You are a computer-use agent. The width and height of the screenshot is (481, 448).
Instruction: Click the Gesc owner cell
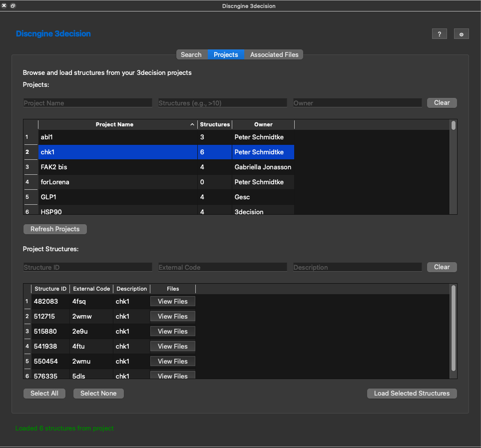click(263, 197)
